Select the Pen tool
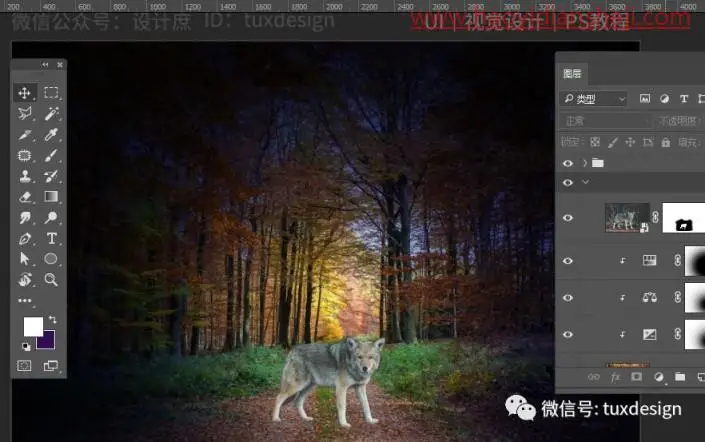 point(25,238)
